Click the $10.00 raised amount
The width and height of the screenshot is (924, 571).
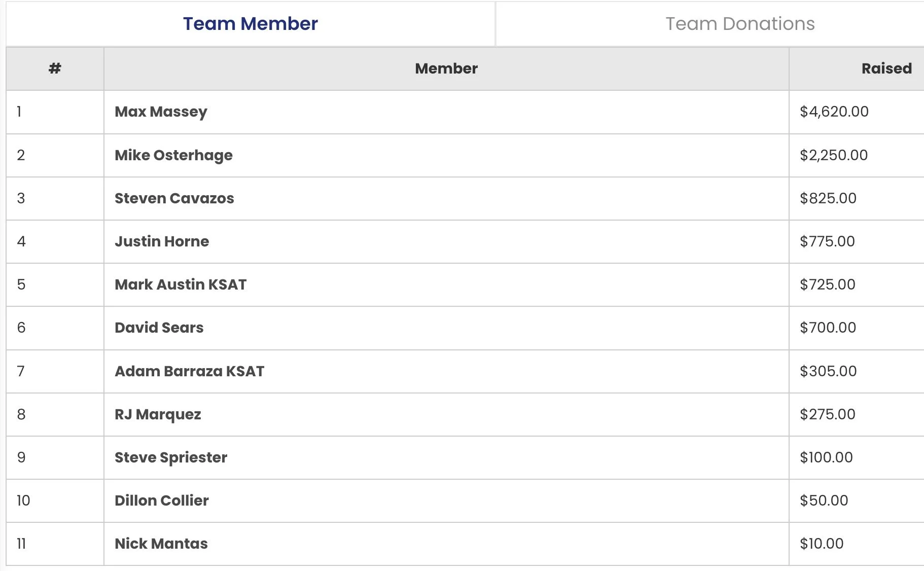click(822, 544)
